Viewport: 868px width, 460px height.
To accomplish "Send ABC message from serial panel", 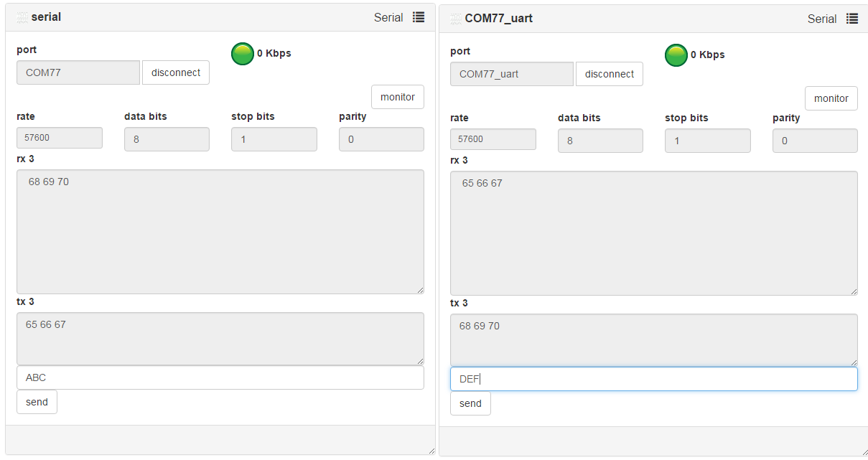I will (37, 402).
